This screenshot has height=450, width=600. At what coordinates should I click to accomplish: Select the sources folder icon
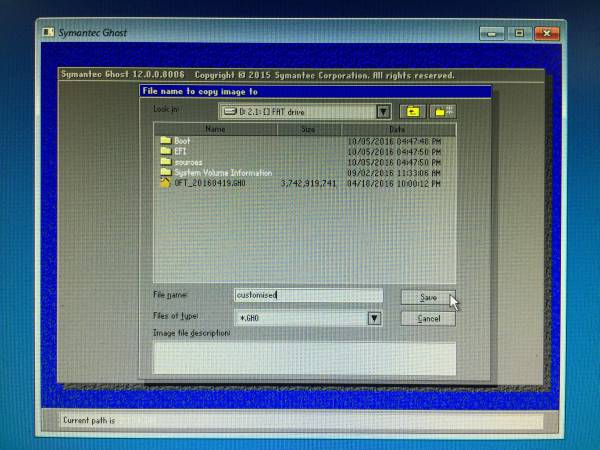click(x=166, y=162)
